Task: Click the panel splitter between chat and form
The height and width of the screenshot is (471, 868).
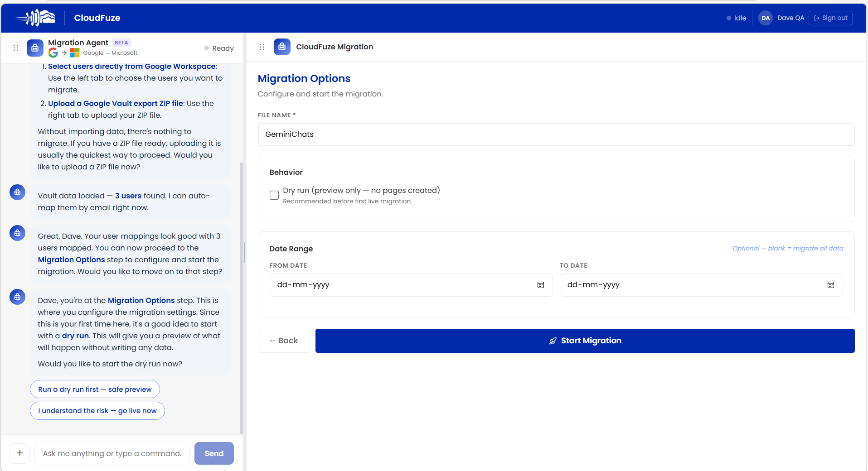Action: (245, 252)
